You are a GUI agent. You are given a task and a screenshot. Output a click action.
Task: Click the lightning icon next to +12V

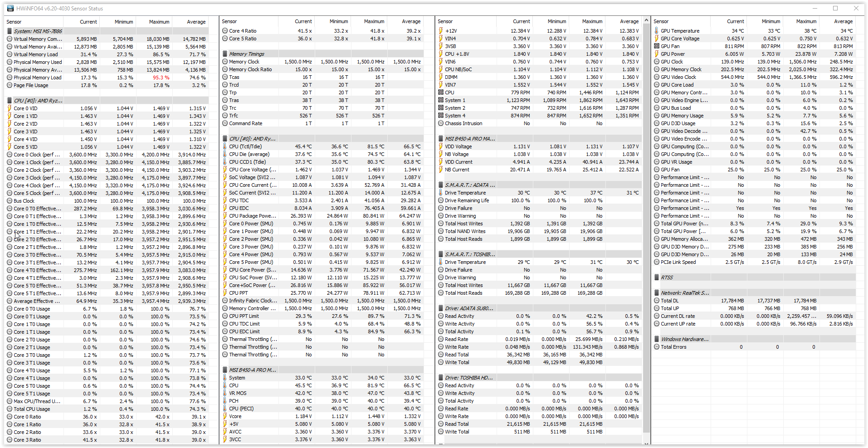pos(441,31)
